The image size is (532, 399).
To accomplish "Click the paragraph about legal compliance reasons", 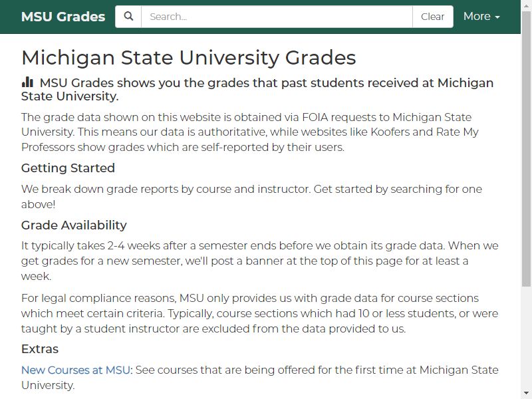I will 259,313.
